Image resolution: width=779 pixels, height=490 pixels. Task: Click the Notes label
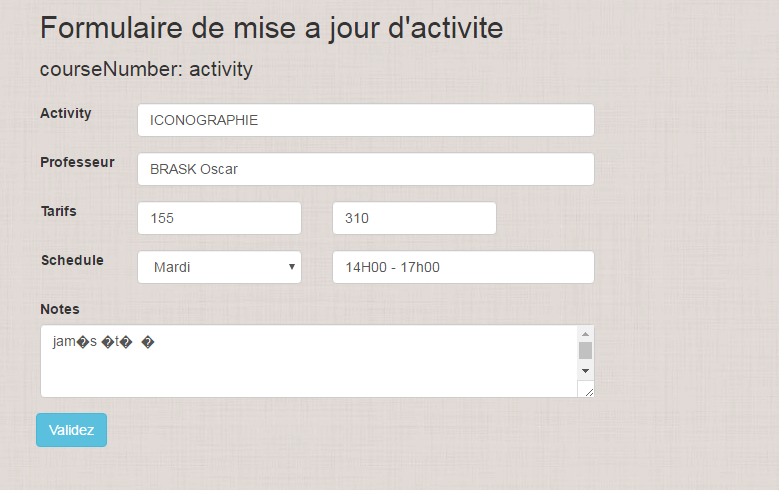(x=60, y=309)
